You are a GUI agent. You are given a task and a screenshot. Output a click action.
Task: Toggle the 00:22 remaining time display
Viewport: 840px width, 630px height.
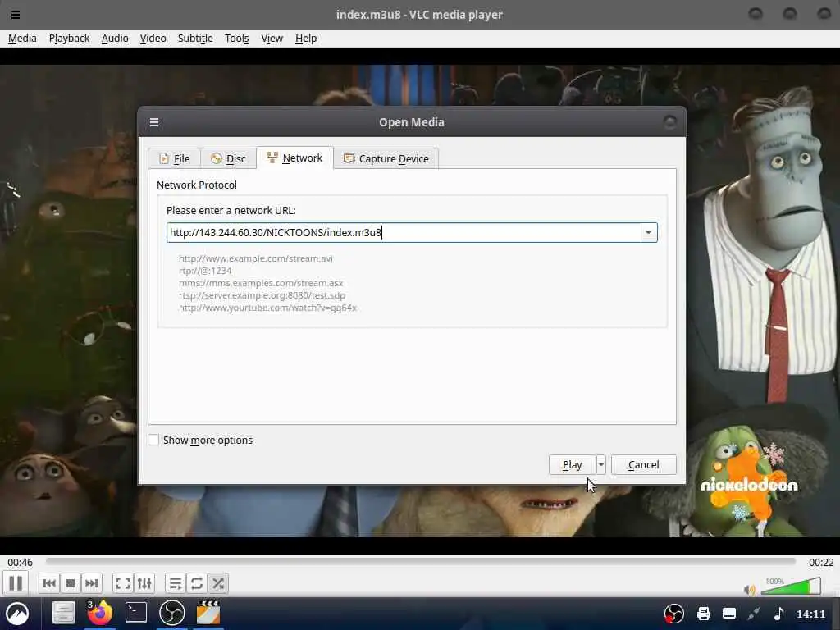coord(820,562)
